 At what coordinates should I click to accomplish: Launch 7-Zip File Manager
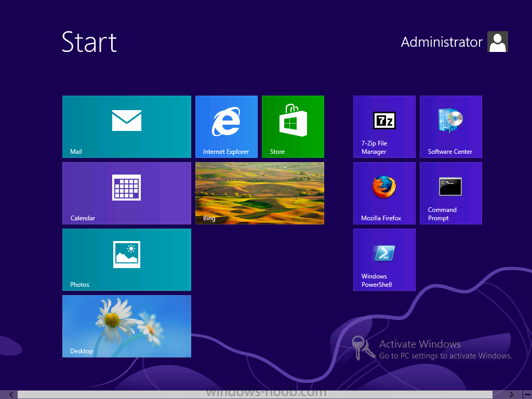[x=384, y=127]
